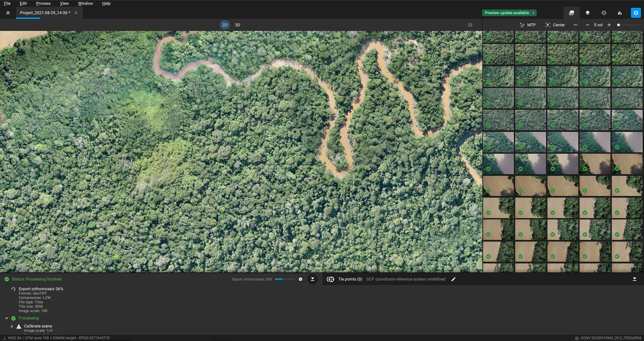This screenshot has height=341, width=644.
Task: Click GCP coordinate reference system undefined text
Action: [406, 279]
